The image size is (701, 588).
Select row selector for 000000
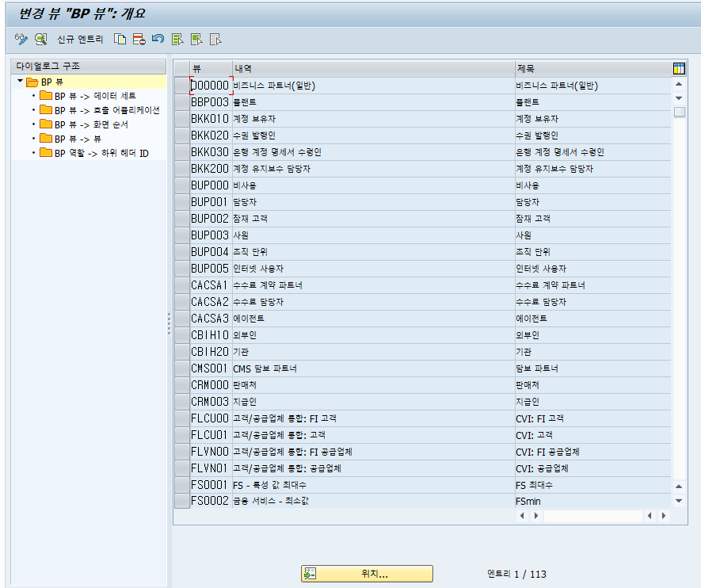182,86
